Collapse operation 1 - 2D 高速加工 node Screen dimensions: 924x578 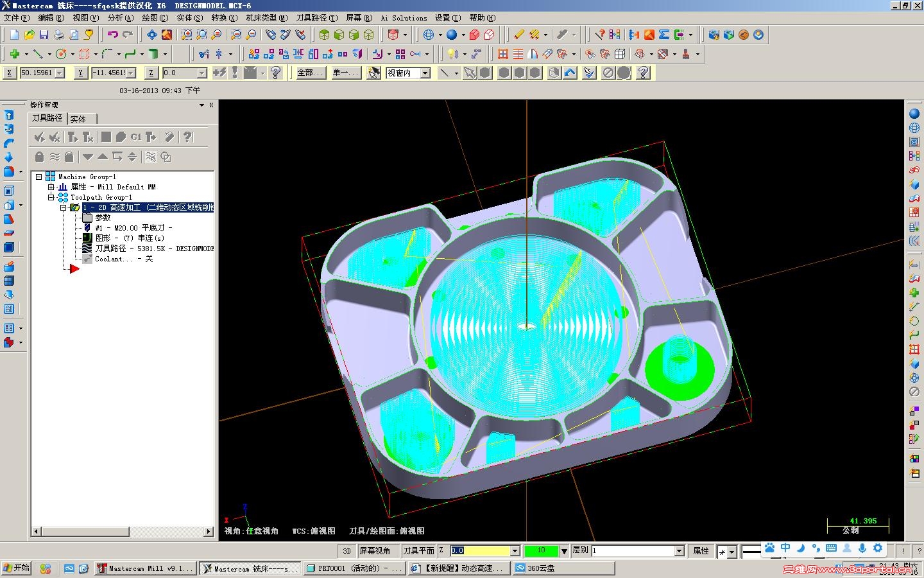[63, 207]
